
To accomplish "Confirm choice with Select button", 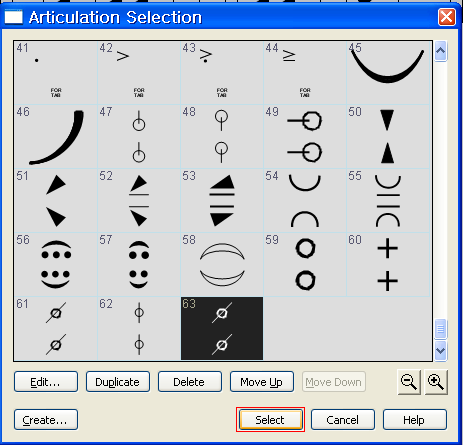I will 270,420.
